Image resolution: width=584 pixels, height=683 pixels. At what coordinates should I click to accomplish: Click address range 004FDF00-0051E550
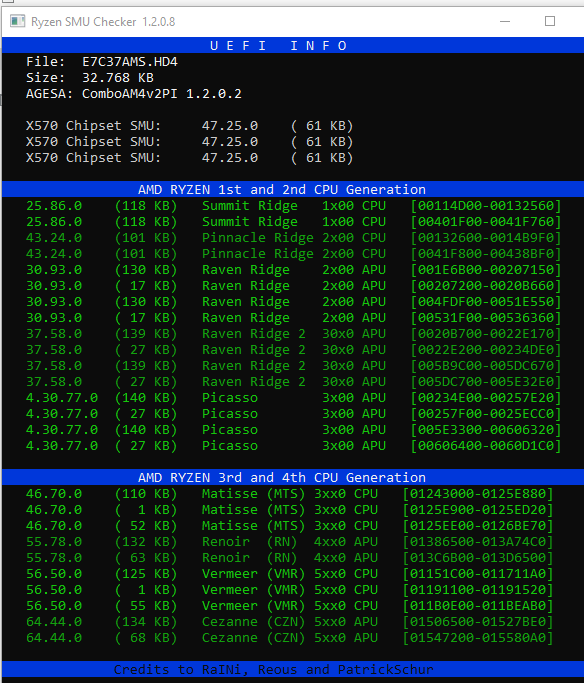[x=486, y=302]
